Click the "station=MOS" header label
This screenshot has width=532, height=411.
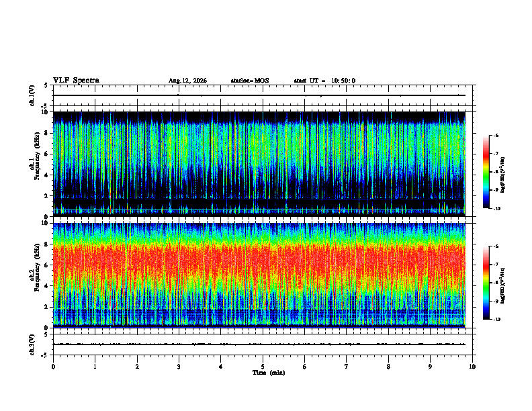click(250, 81)
